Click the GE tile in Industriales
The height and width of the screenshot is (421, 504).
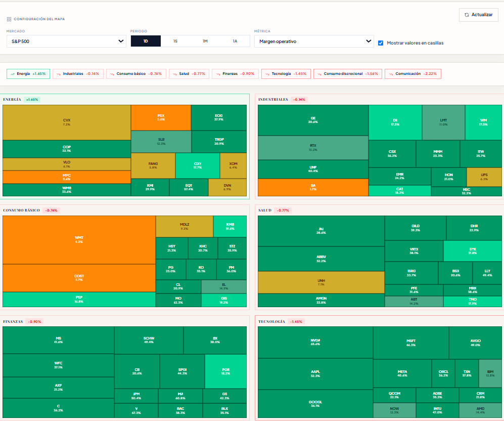[x=313, y=120]
